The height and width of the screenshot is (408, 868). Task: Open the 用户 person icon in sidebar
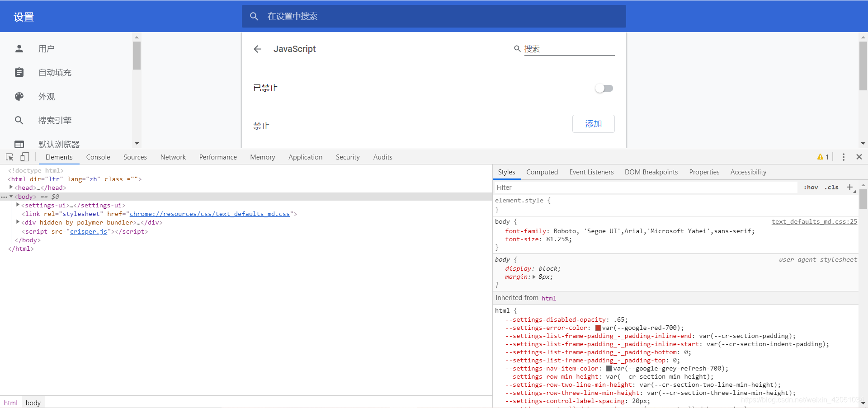click(19, 48)
